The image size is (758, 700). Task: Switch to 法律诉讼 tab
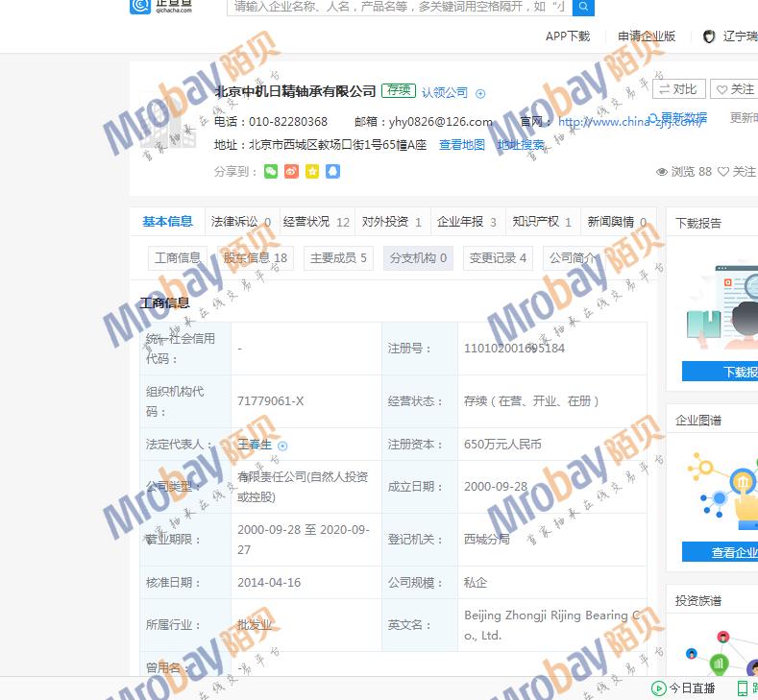coord(240,222)
